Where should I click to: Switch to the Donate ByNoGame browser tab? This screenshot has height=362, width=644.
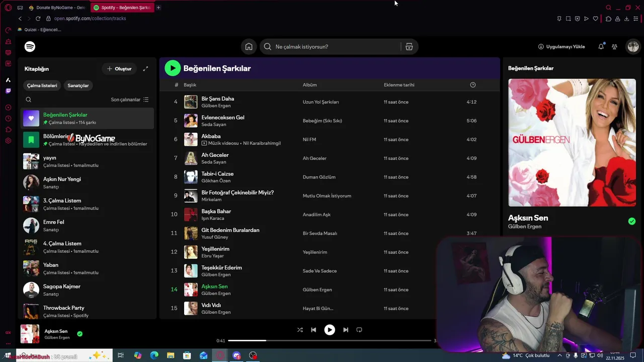(57, 8)
